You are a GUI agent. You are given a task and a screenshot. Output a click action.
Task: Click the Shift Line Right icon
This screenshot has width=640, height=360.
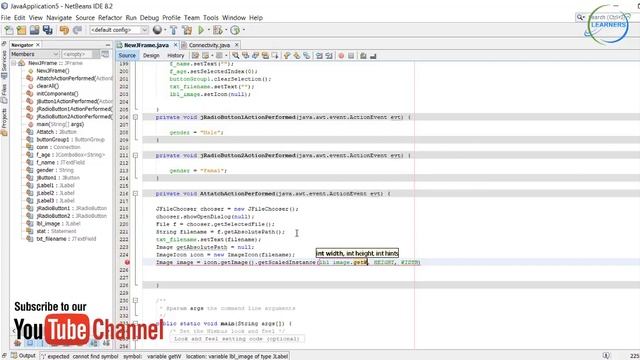pos(329,56)
